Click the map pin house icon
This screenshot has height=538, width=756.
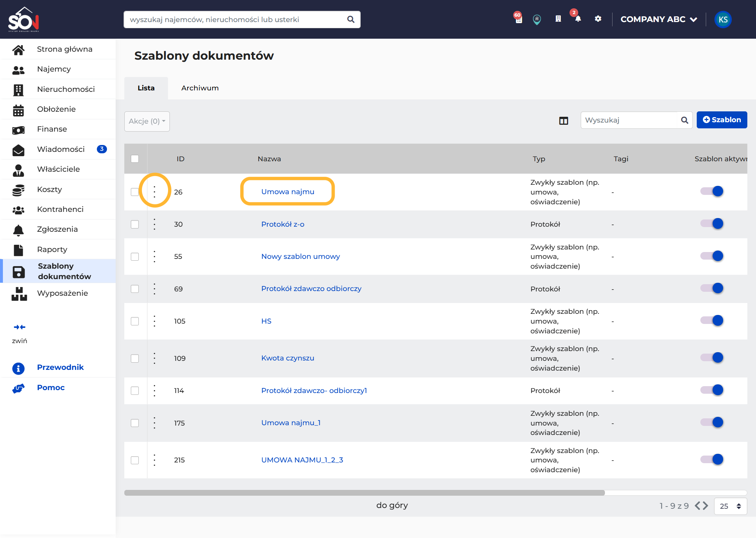(x=537, y=19)
